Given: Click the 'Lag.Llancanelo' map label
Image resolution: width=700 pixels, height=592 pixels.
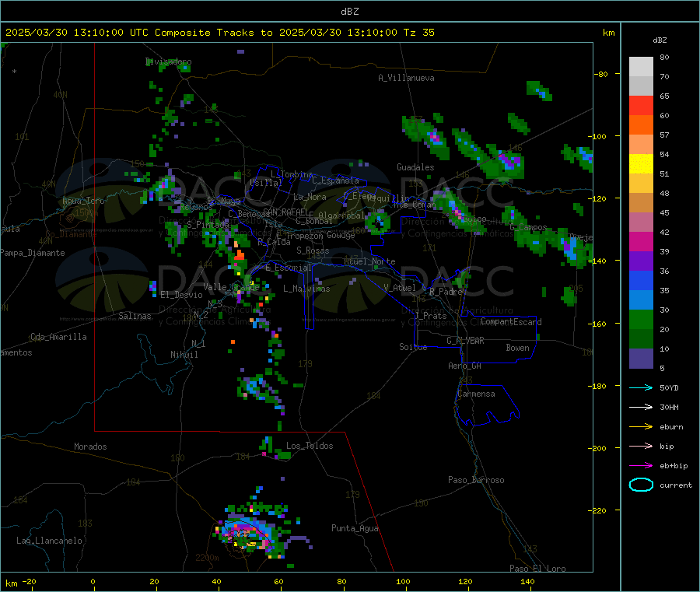Looking at the screenshot, I should click(x=49, y=541).
